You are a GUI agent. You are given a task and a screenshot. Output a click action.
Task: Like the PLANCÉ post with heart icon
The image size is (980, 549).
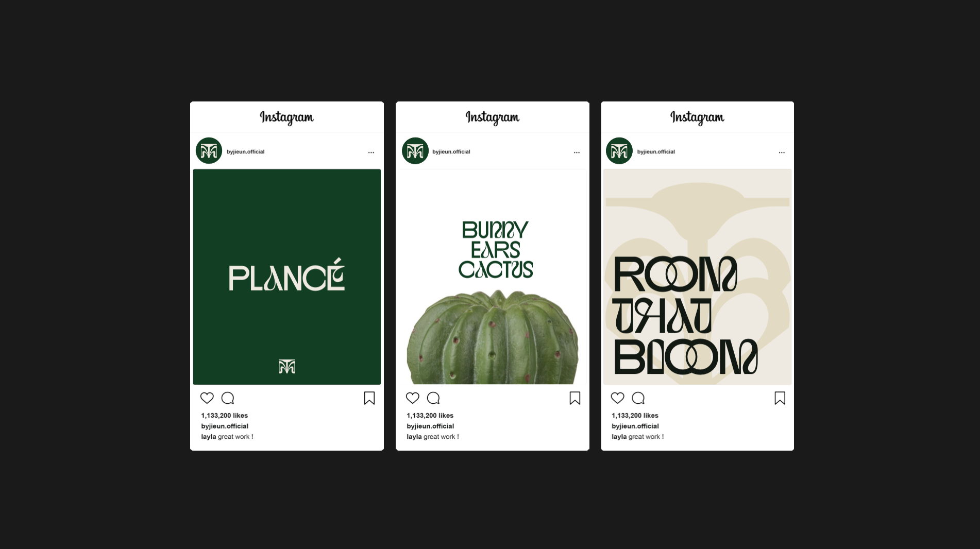(207, 398)
